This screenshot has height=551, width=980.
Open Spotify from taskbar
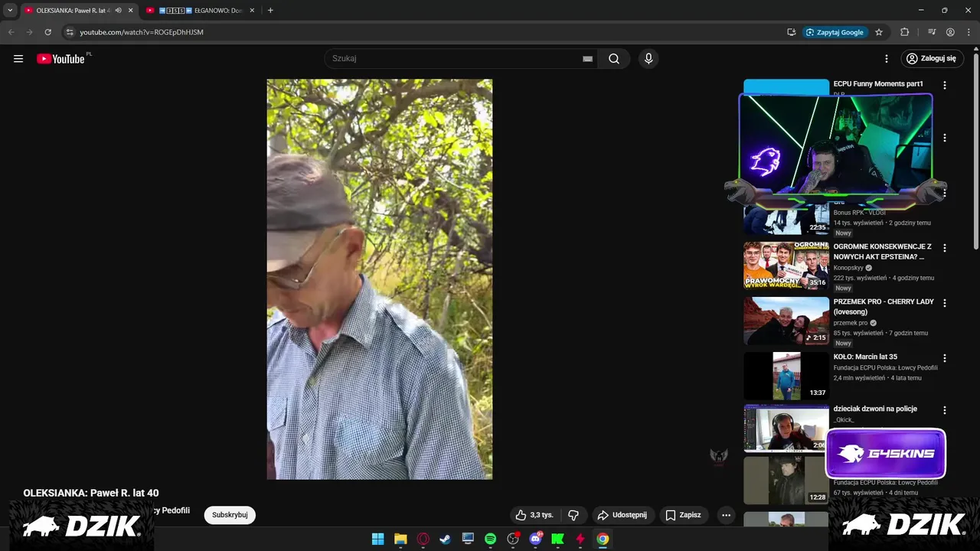tap(490, 539)
